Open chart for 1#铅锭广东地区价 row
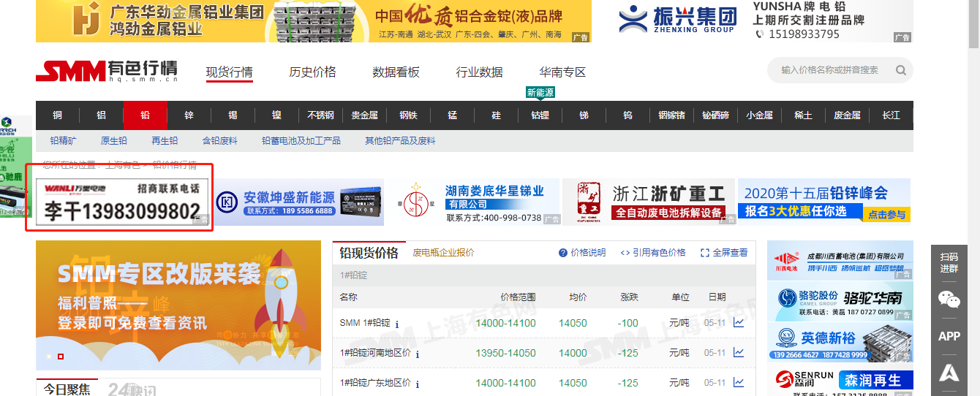 (739, 382)
